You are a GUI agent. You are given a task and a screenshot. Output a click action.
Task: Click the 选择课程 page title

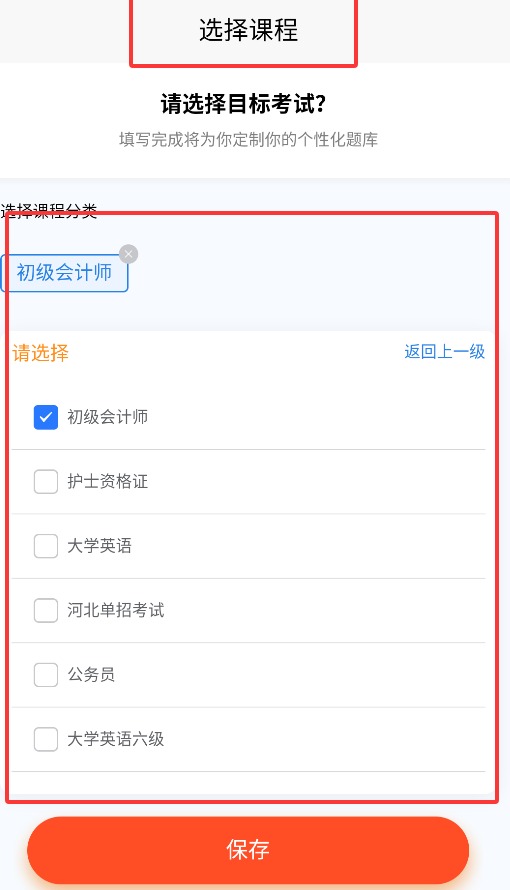248,30
